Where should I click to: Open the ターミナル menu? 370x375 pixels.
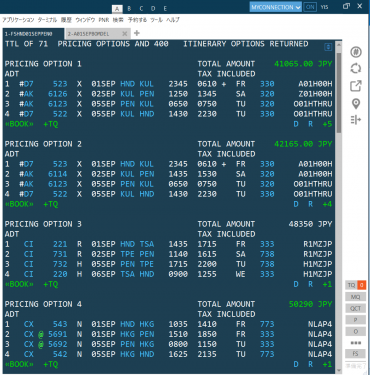pos(47,20)
